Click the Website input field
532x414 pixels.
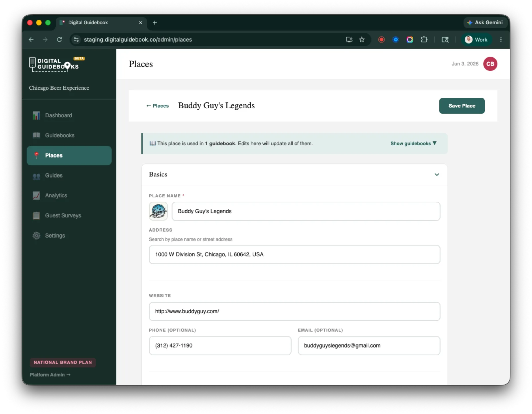coord(295,311)
